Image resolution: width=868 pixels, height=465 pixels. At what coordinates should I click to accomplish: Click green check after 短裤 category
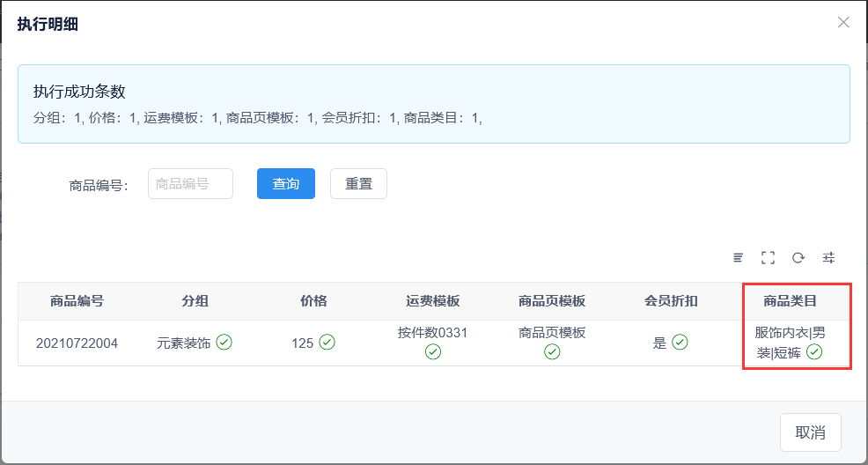[x=815, y=352]
